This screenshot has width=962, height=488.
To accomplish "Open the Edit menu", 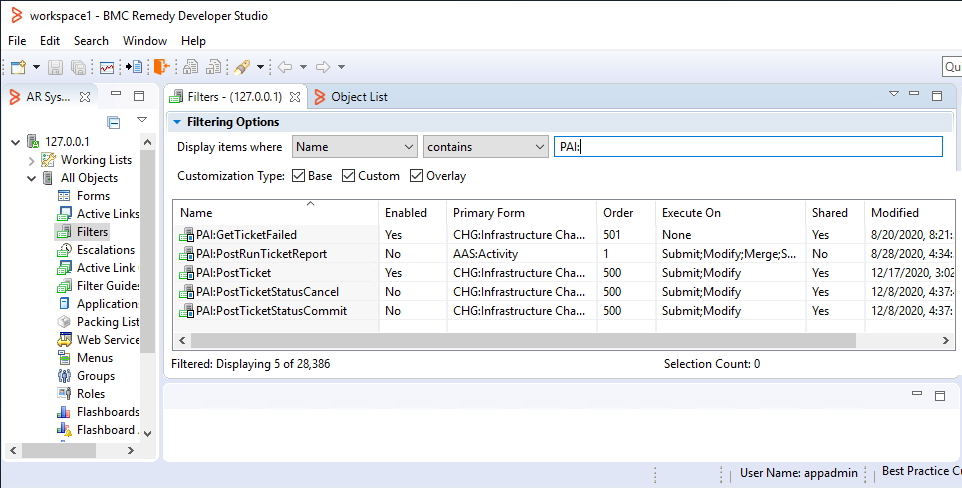I will [50, 41].
